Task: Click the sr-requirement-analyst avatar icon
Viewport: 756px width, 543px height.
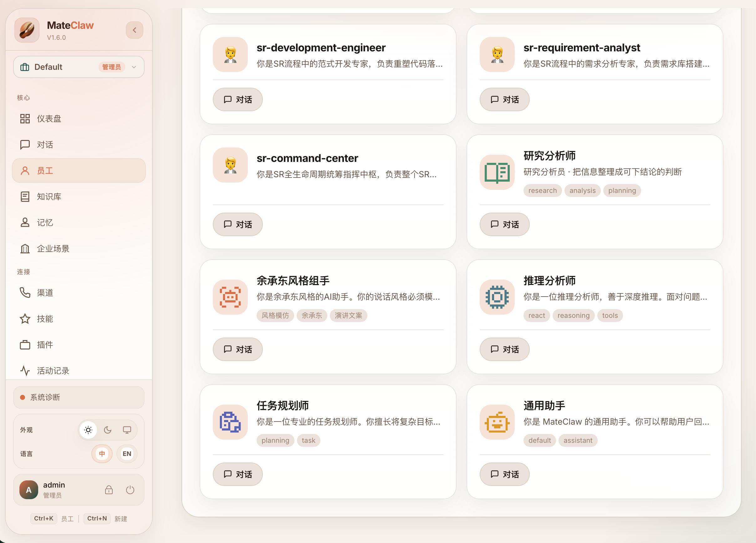Action: pyautogui.click(x=497, y=54)
